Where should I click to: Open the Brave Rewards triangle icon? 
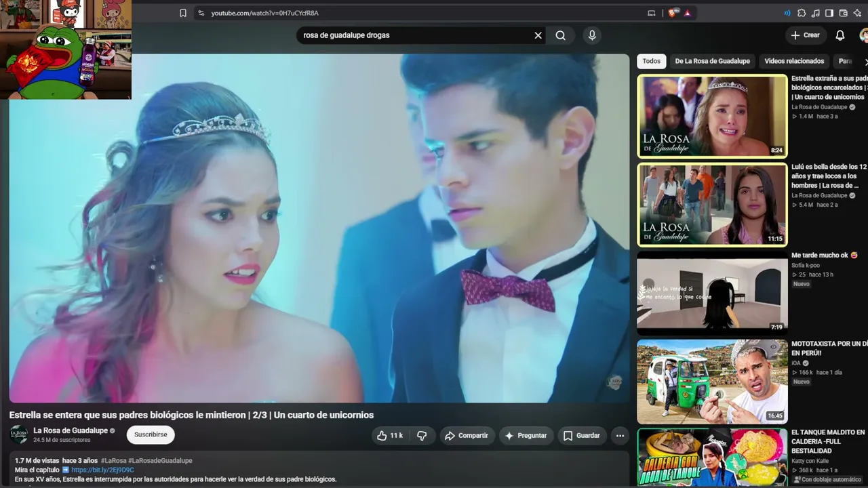[x=688, y=13]
